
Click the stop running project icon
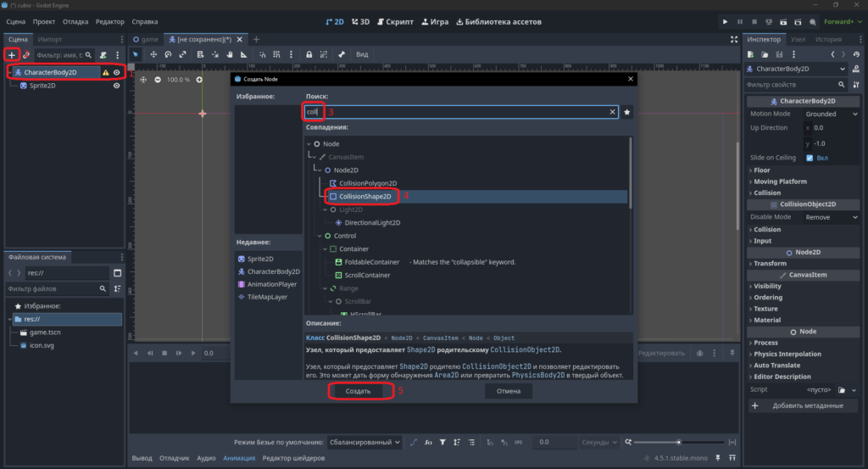click(x=754, y=21)
